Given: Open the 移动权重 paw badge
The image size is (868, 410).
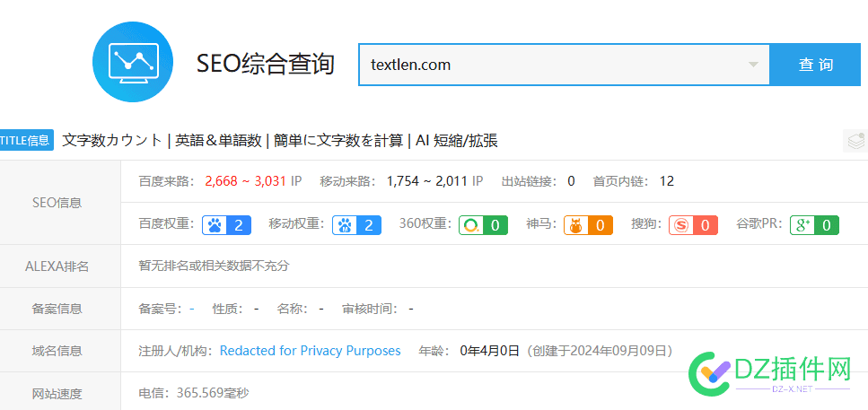Looking at the screenshot, I should point(356,225).
